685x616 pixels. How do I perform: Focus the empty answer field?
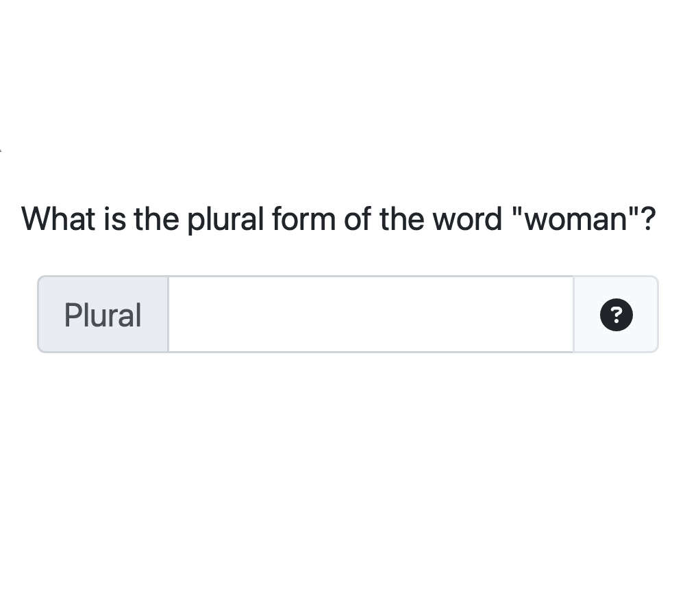371,315
